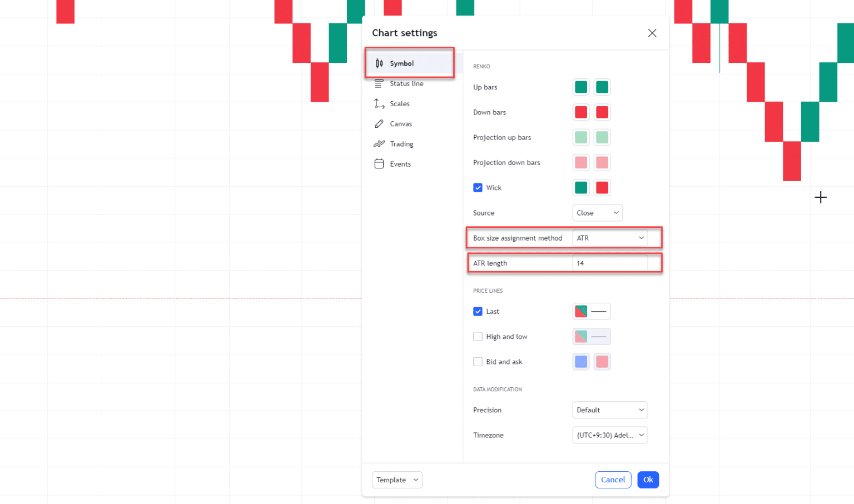Image resolution: width=854 pixels, height=504 pixels.
Task: Select the Trading settings icon
Action: click(x=380, y=143)
